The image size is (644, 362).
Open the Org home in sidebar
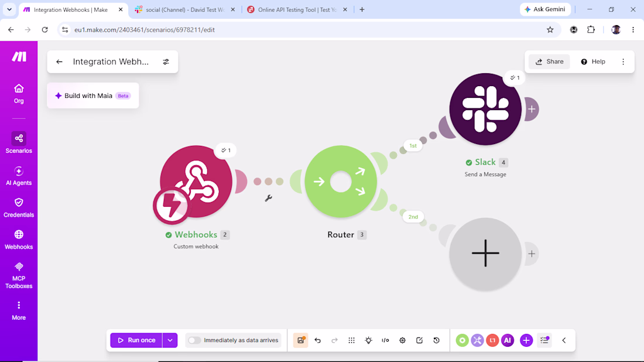point(19,94)
